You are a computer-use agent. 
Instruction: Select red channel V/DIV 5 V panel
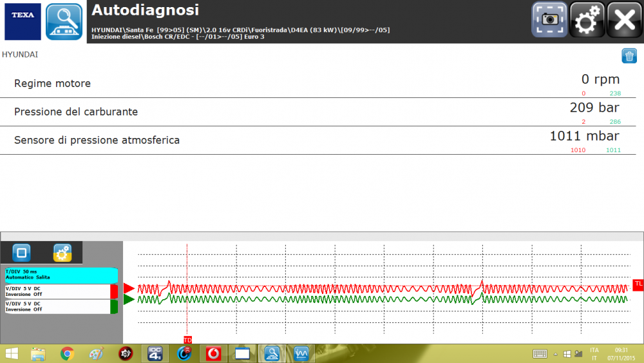pos(57,291)
